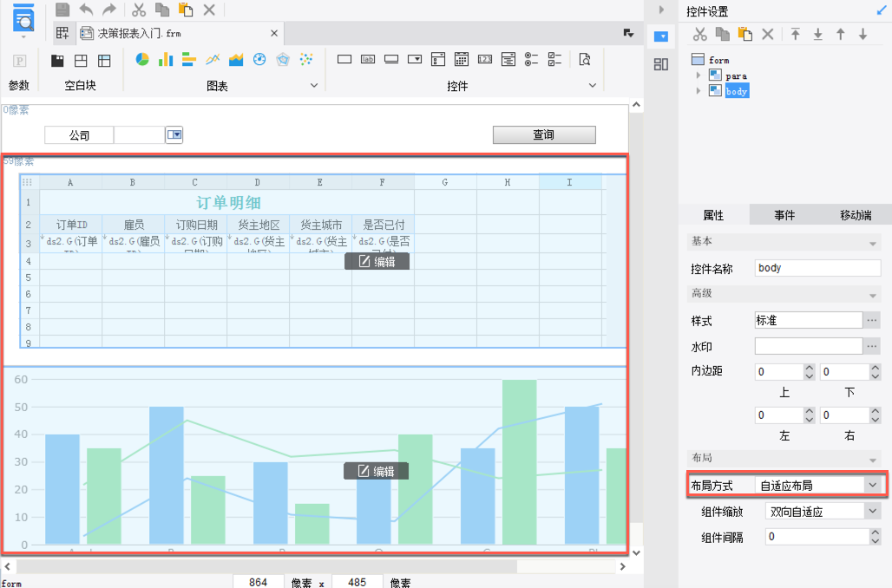Collapse the 布局 section
Screen dimensions: 892x588
873,460
